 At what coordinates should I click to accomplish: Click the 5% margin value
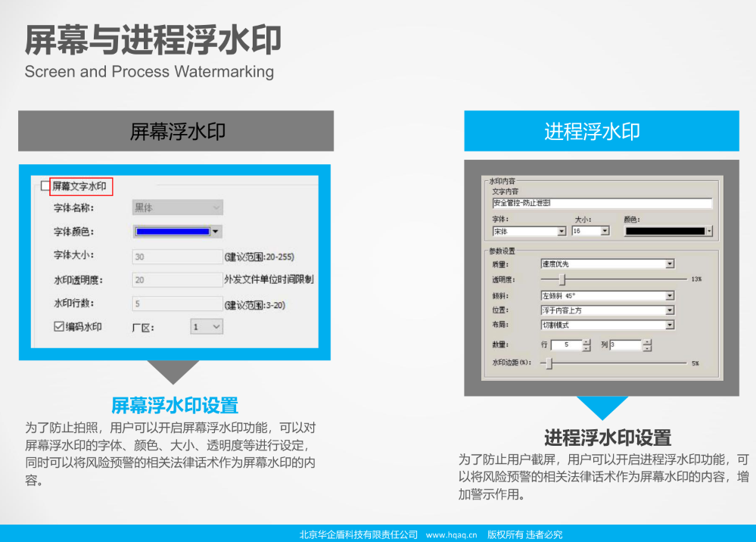pos(695,363)
